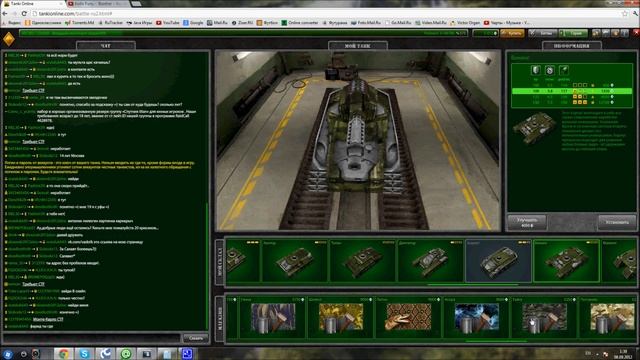Viewport: 640px width, 360px height.
Task: Open the Mail.Ru bookmark
Action: pos(217,23)
